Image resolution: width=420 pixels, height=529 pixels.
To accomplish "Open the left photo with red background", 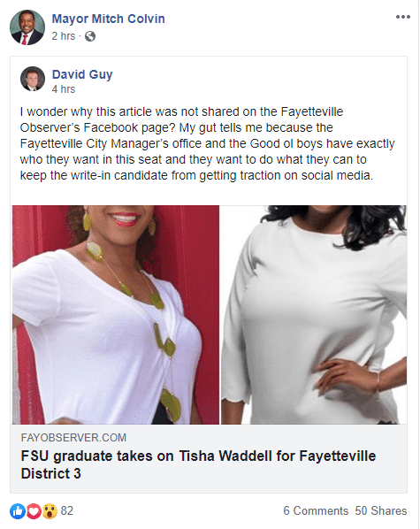I will point(116,315).
